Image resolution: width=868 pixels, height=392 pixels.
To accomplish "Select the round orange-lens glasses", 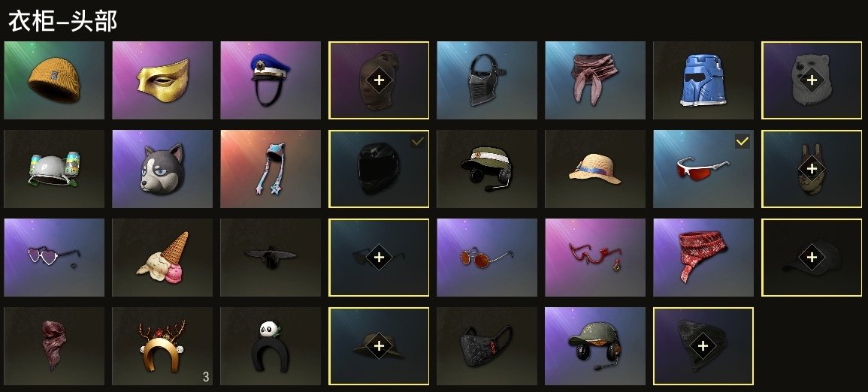I will 487,258.
